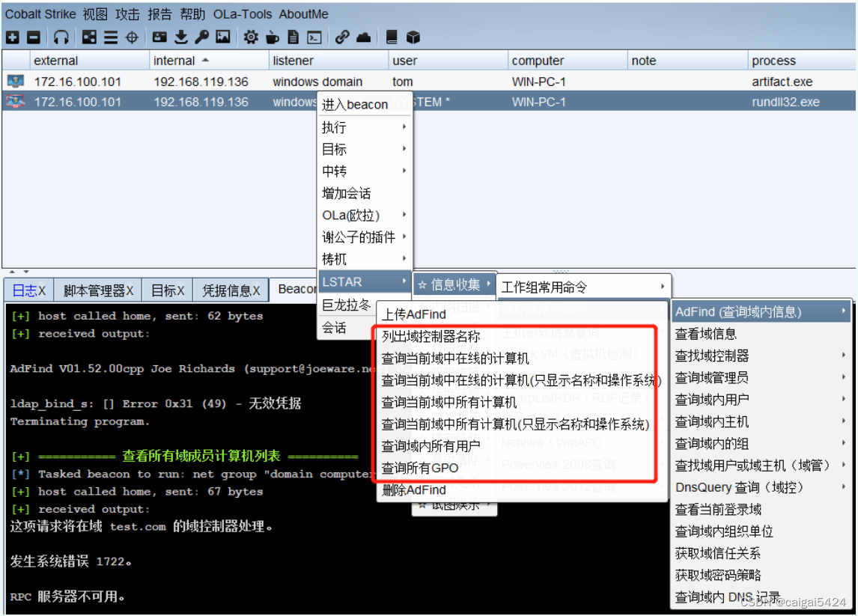
Task: Expand the 中转 submenu
Action: click(365, 171)
